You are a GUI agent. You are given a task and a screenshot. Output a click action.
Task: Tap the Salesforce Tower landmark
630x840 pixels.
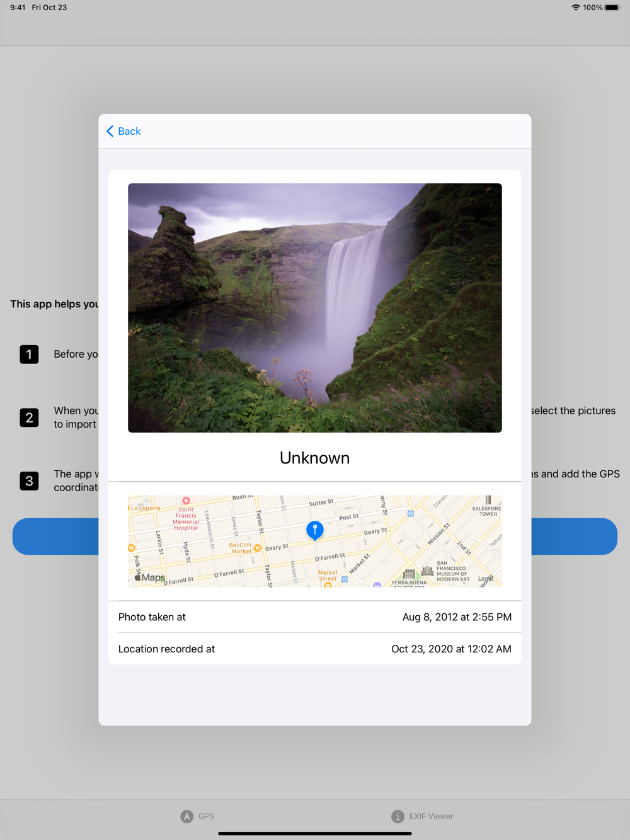pyautogui.click(x=488, y=500)
